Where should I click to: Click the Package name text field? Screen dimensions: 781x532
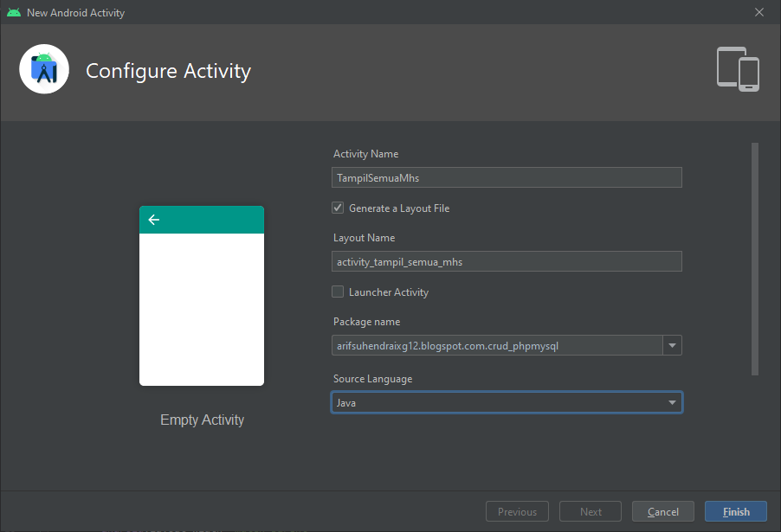pos(497,345)
